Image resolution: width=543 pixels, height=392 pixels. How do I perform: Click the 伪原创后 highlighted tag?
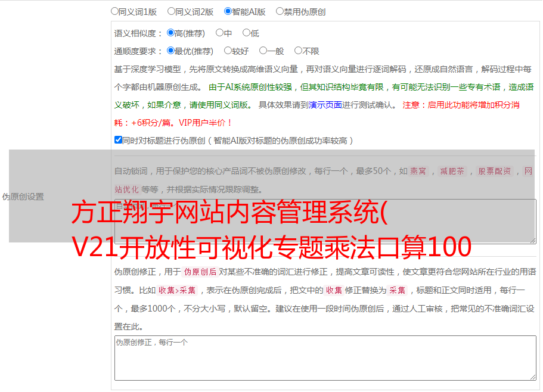click(200, 272)
